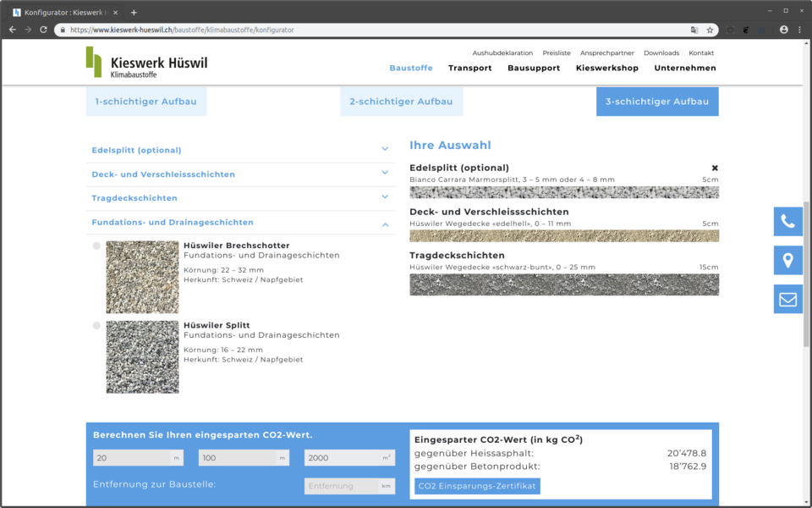This screenshot has width=812, height=508.
Task: Click the page vertical scrollbar
Action: pos(806,273)
